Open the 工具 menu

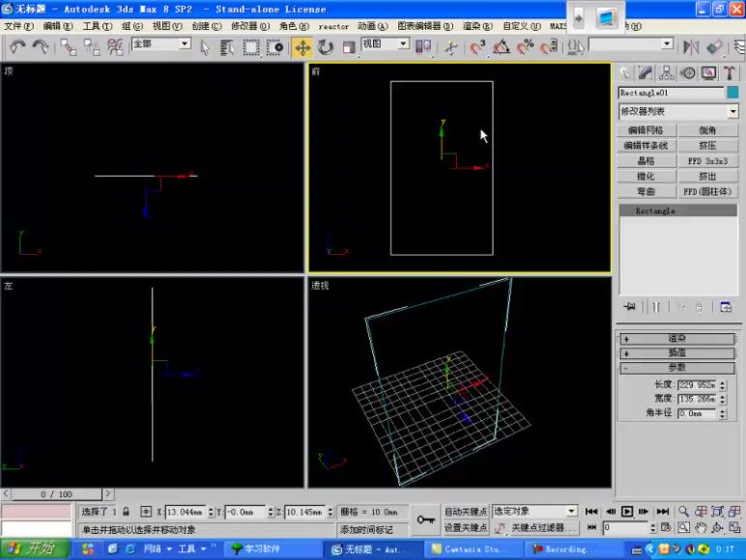[97, 26]
